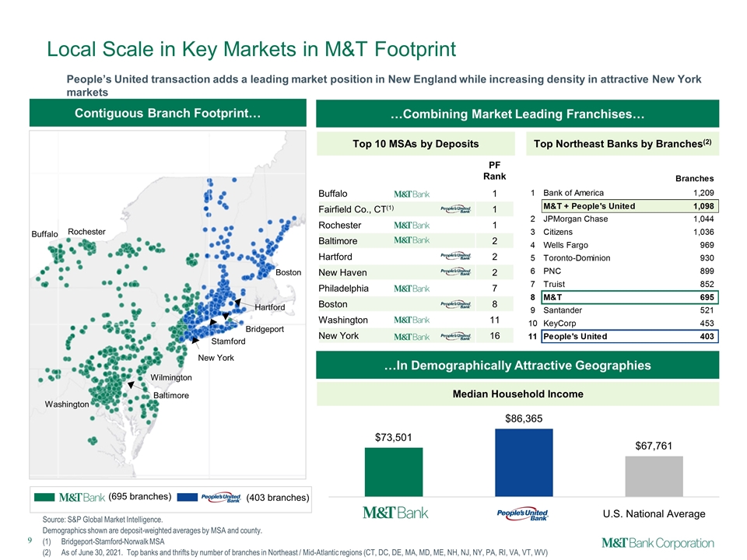Click the blue legend swatch for People's United
This screenshot has height=560, width=747.
pyautogui.click(x=188, y=497)
